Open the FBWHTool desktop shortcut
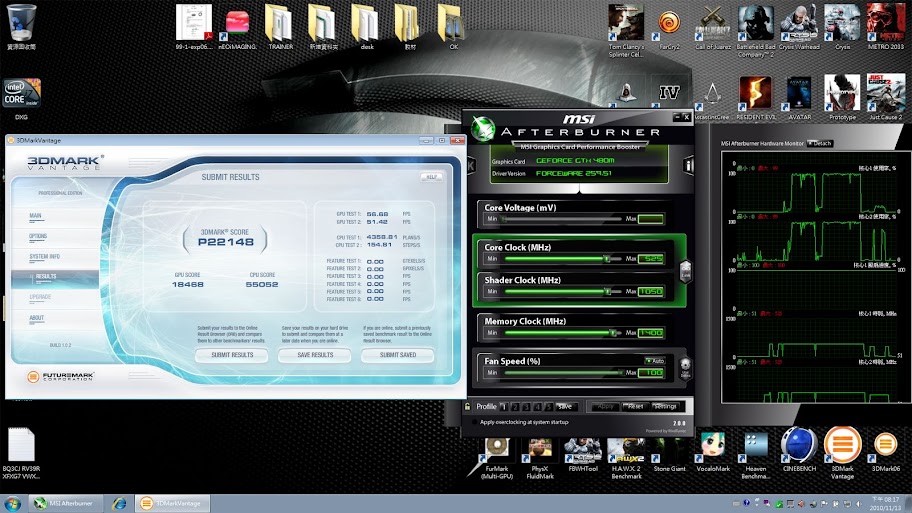The height and width of the screenshot is (513, 912). [x=583, y=455]
